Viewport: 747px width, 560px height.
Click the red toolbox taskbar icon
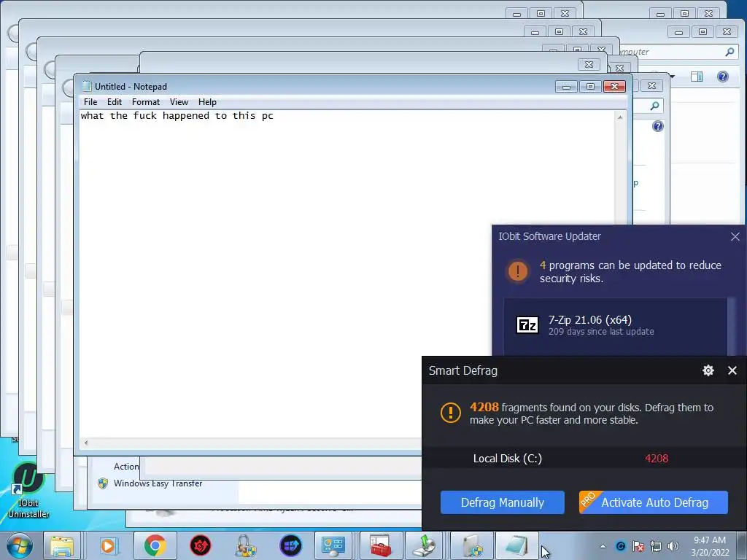click(x=381, y=545)
